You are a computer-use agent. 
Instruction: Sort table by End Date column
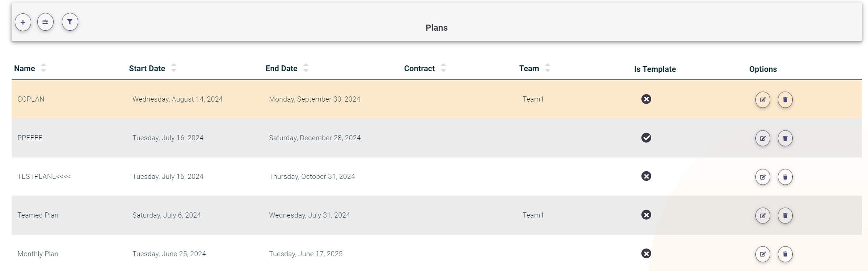click(306, 68)
